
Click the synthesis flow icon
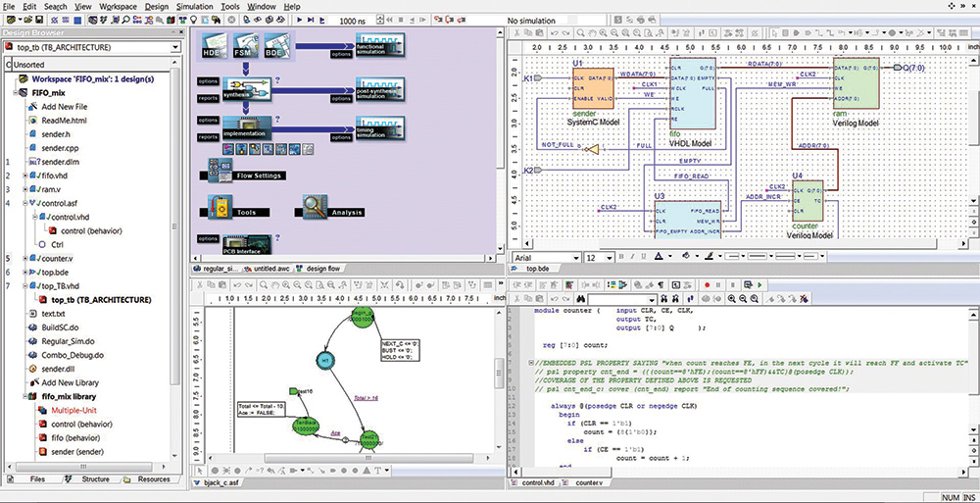[247, 89]
